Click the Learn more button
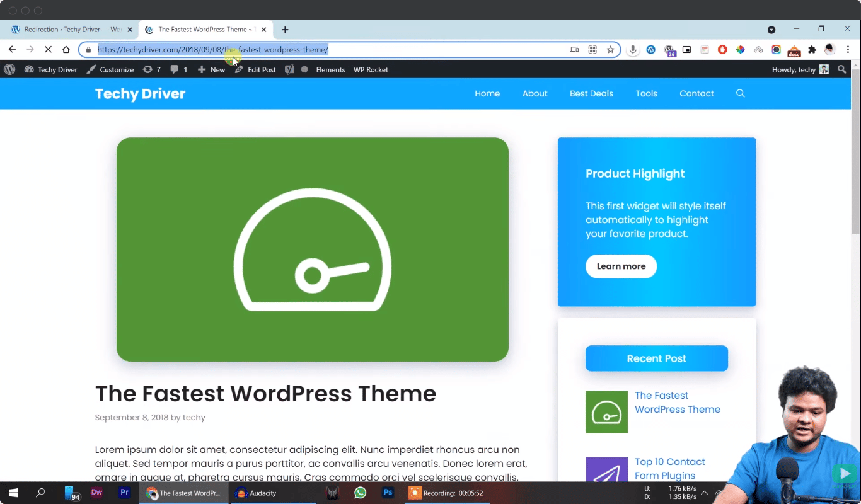861x504 pixels. [x=621, y=266]
